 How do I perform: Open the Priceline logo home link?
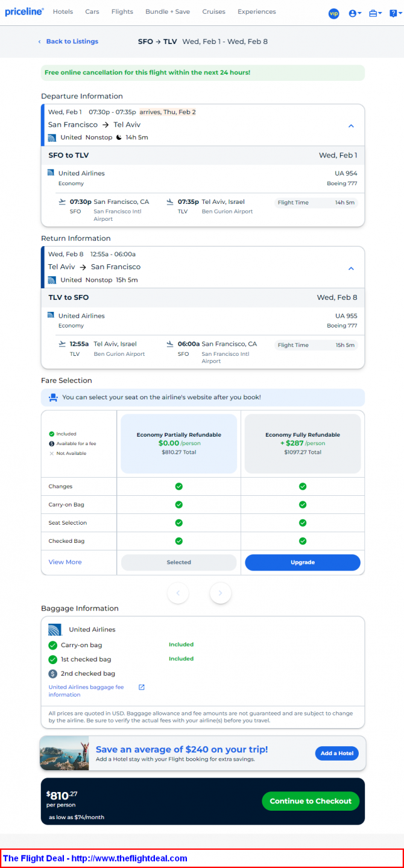[24, 12]
